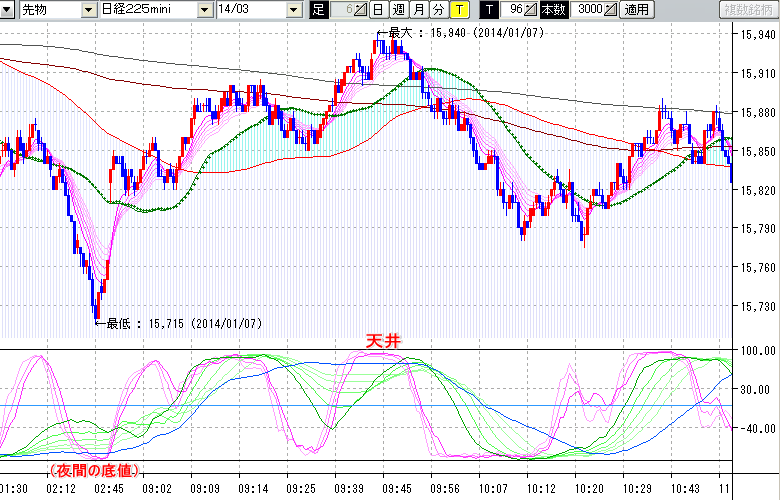Click the 最低 15,715 low price marker
The height and width of the screenshot is (500, 780).
pos(178,323)
